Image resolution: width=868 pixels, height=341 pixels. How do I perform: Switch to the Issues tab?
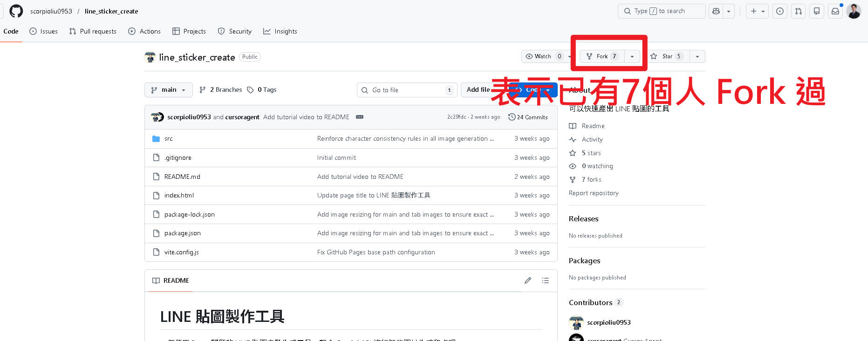(x=44, y=31)
